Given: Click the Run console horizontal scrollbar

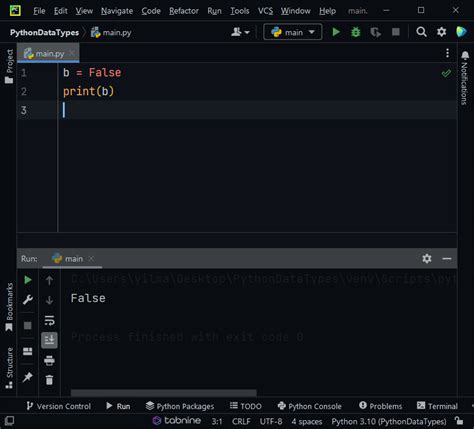Looking at the screenshot, I should coord(164,393).
